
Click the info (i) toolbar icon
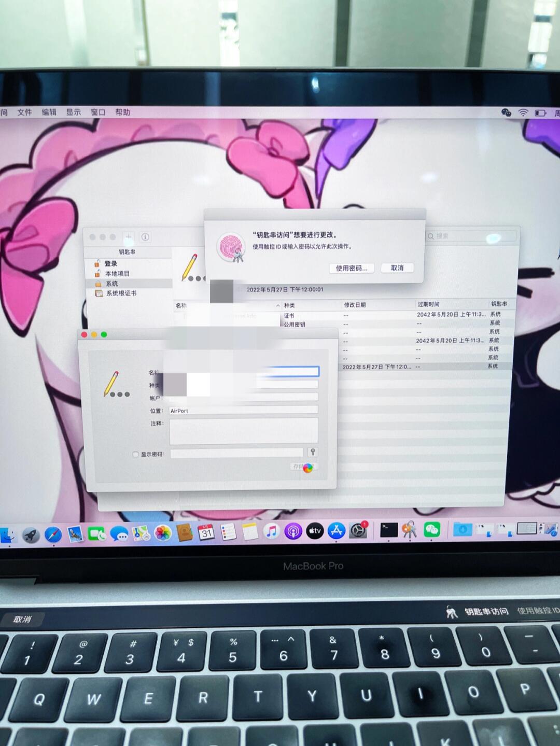coord(146,237)
